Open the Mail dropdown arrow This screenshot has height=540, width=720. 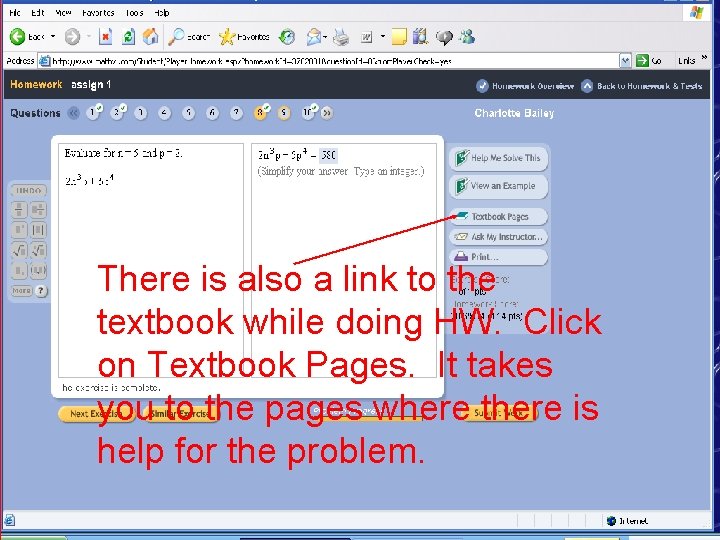coord(325,37)
